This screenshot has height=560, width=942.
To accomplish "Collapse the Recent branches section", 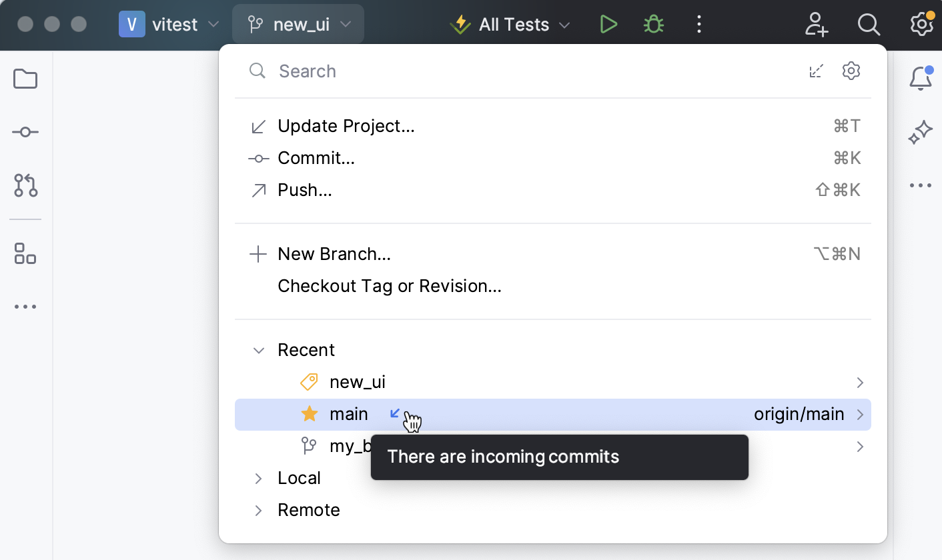I will (x=258, y=349).
